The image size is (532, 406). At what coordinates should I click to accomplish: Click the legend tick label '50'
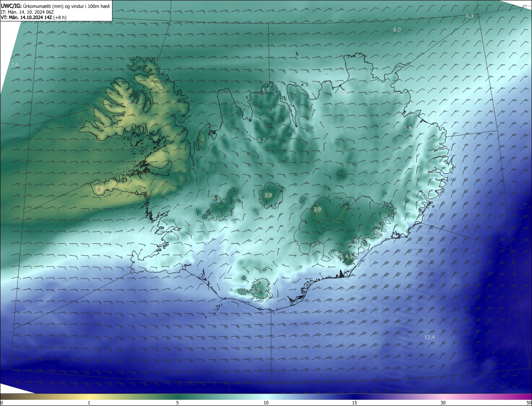529,403
